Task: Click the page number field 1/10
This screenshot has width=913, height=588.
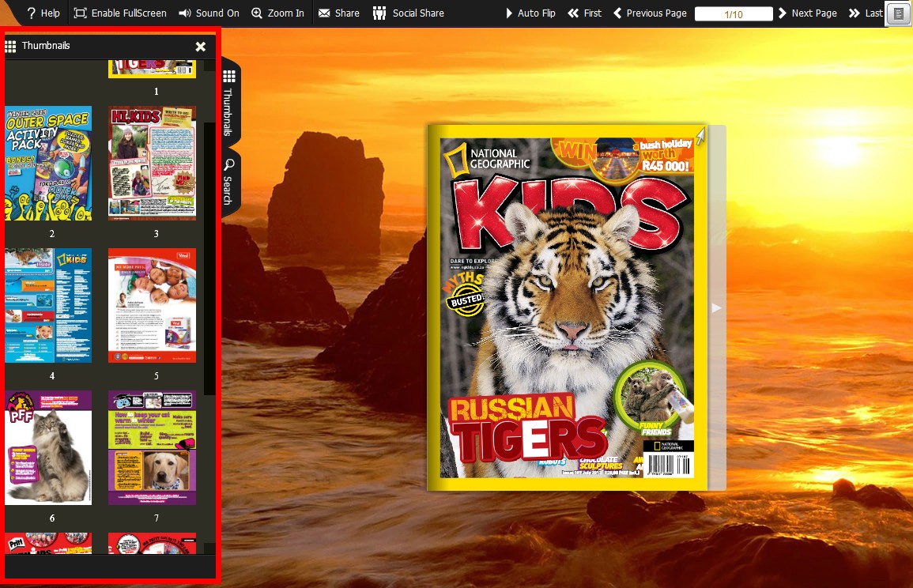Action: [734, 14]
